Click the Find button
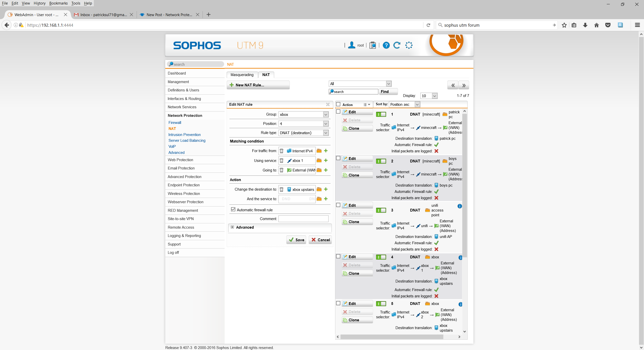This screenshot has width=644, height=350. (x=388, y=92)
